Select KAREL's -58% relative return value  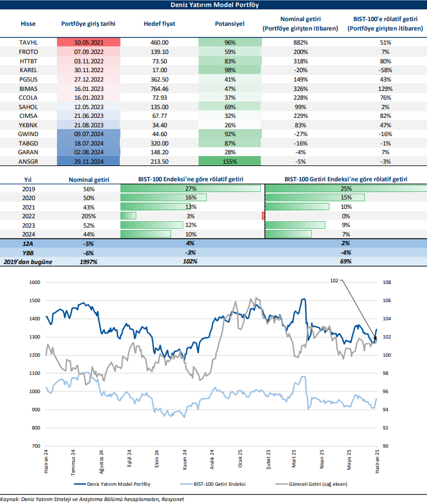point(386,70)
